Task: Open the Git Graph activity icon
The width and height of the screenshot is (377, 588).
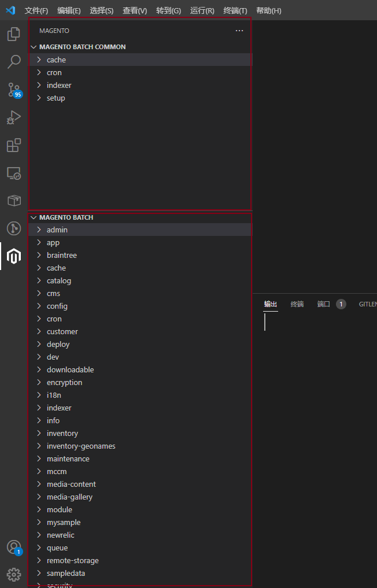Action: (x=14, y=228)
